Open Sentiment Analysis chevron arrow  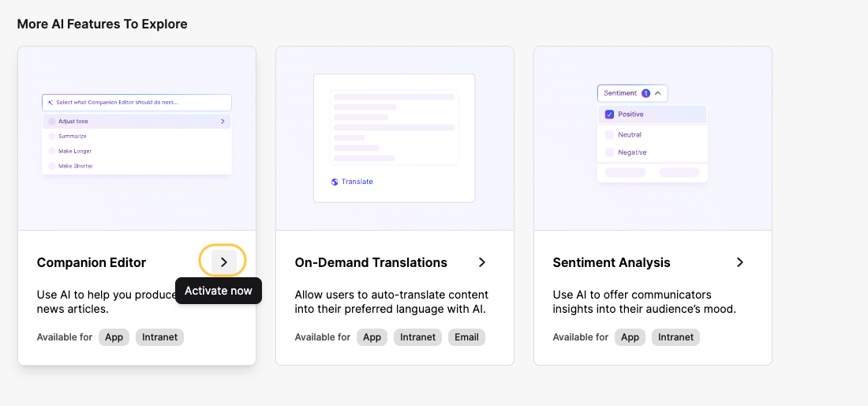(x=740, y=262)
